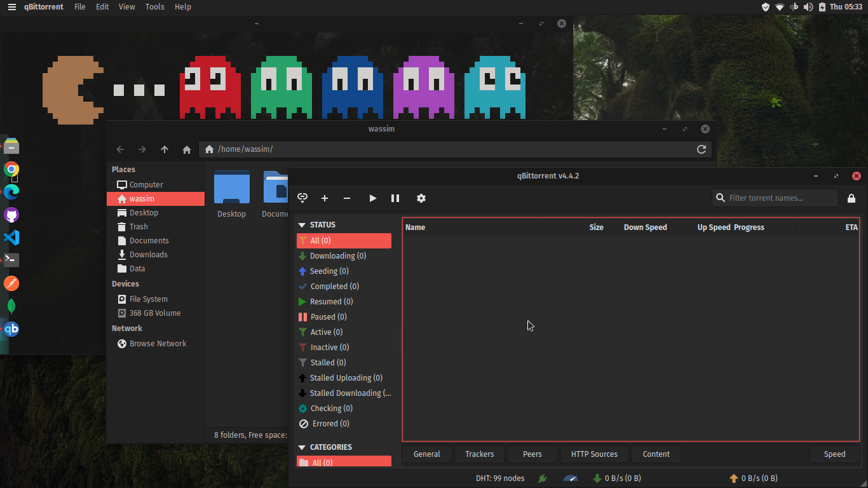This screenshot has width=868, height=488.
Task: Select the Stalled Uploading (0) filter
Action: pos(344,378)
